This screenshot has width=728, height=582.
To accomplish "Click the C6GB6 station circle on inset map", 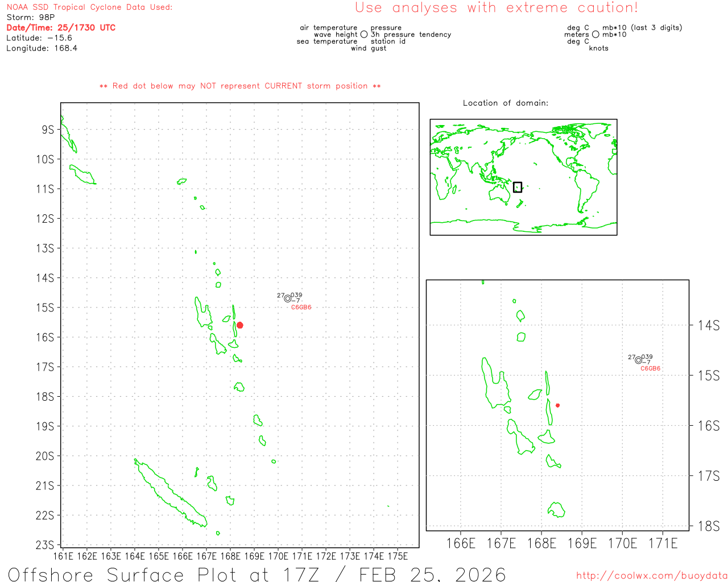I will pos(639,360).
